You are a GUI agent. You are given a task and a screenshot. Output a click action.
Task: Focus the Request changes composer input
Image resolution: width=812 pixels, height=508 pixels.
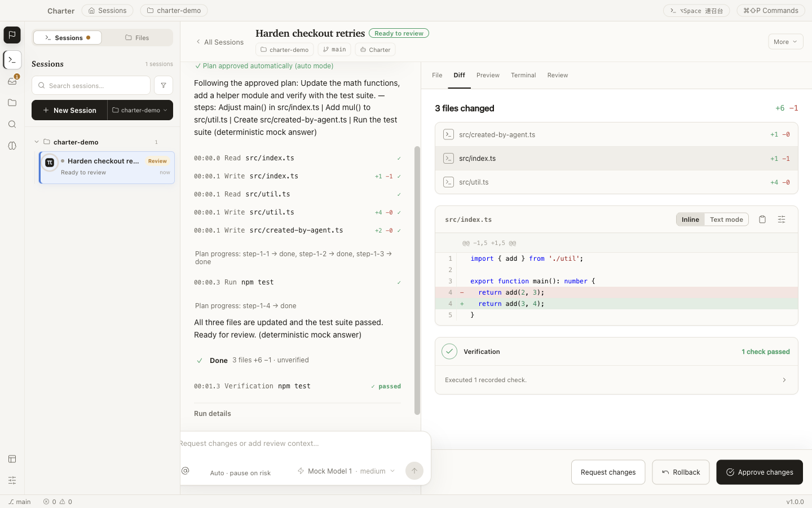(x=304, y=444)
